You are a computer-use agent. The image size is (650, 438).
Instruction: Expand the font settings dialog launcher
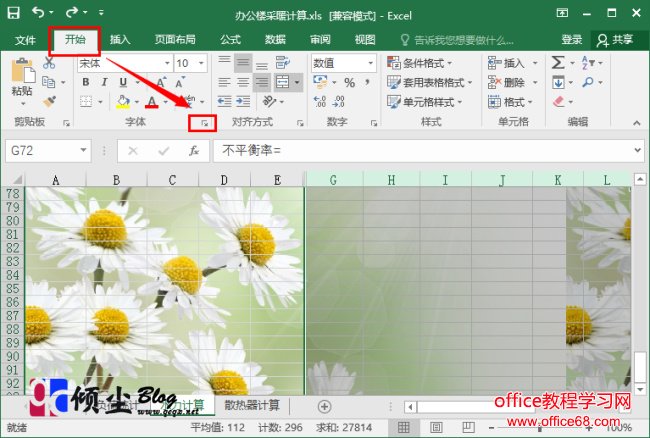(x=203, y=123)
